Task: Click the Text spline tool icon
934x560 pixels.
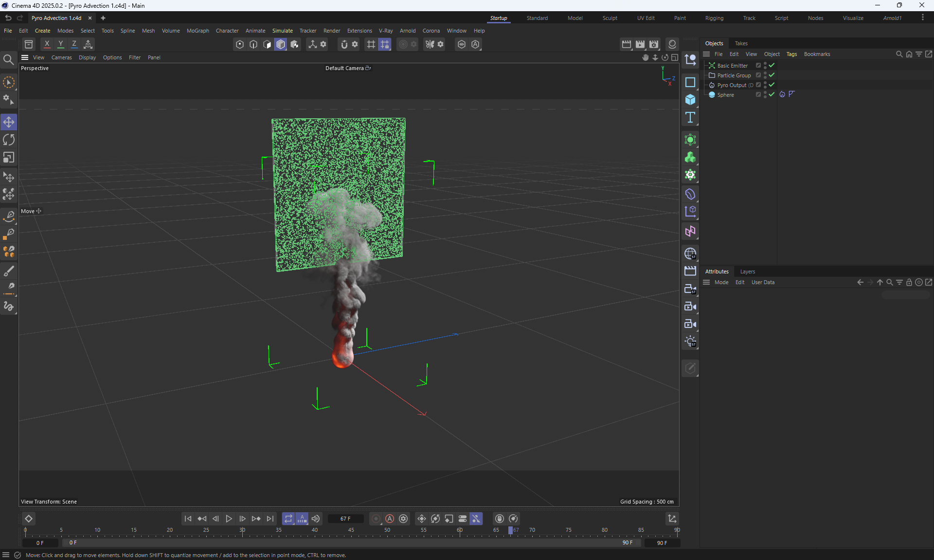Action: coord(690,117)
